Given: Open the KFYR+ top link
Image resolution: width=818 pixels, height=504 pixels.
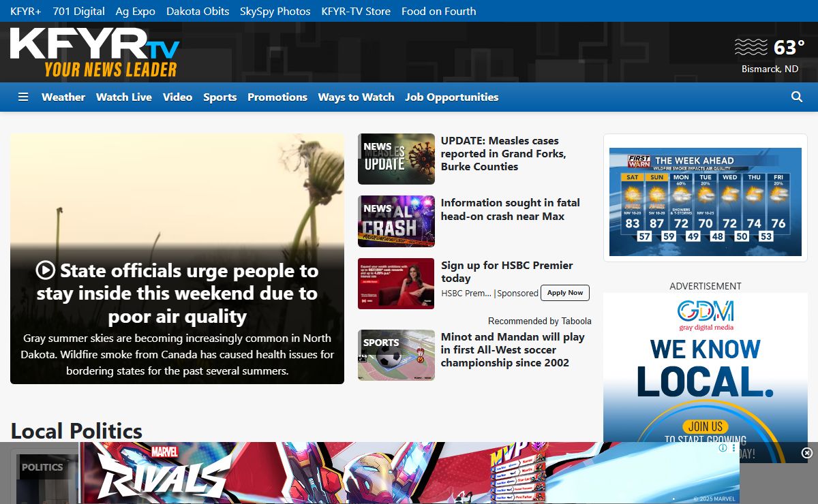Looking at the screenshot, I should click(x=26, y=11).
